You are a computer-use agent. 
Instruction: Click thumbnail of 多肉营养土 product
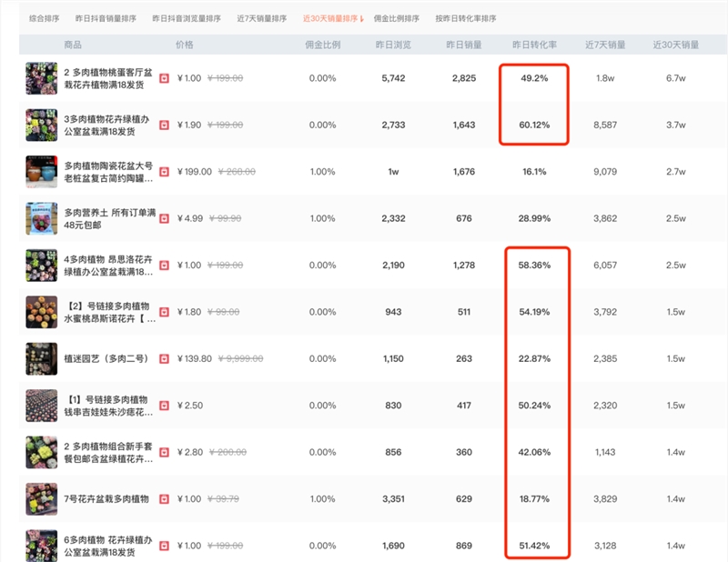(x=42, y=218)
